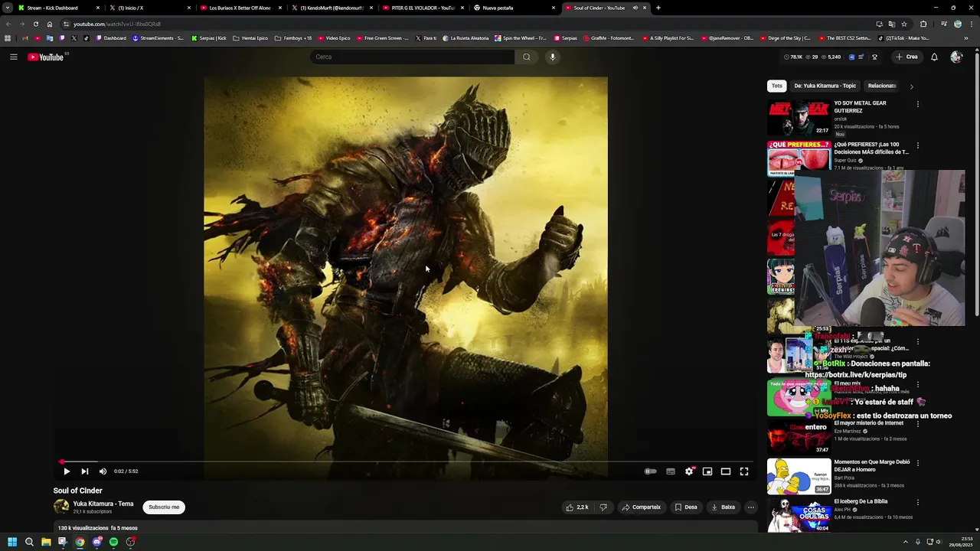Enter full screen mode
The width and height of the screenshot is (980, 551).
pyautogui.click(x=744, y=471)
